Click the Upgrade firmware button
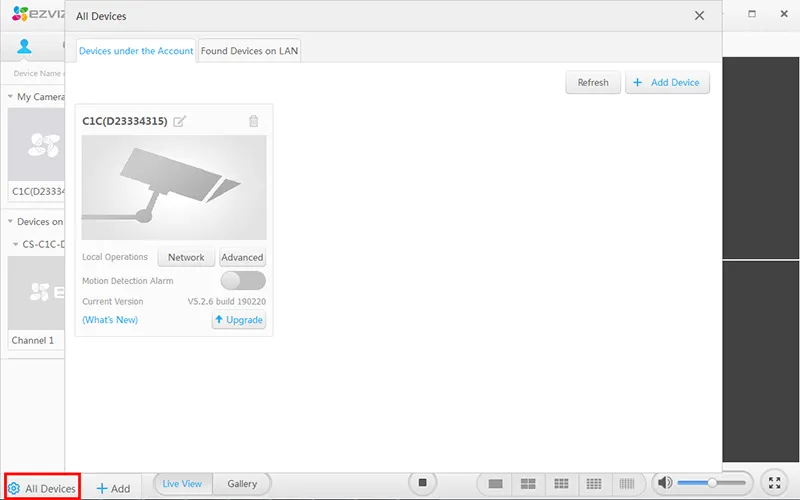The height and width of the screenshot is (500, 800). pos(239,320)
